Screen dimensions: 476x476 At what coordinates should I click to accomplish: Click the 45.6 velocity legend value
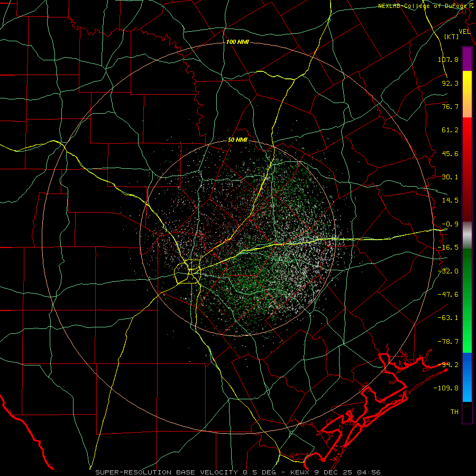click(x=450, y=153)
